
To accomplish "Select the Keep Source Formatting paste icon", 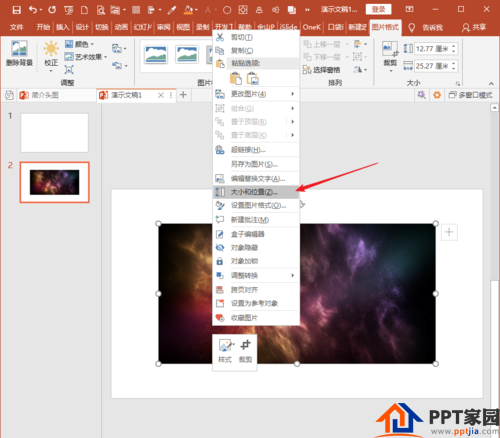I will coord(236,79).
